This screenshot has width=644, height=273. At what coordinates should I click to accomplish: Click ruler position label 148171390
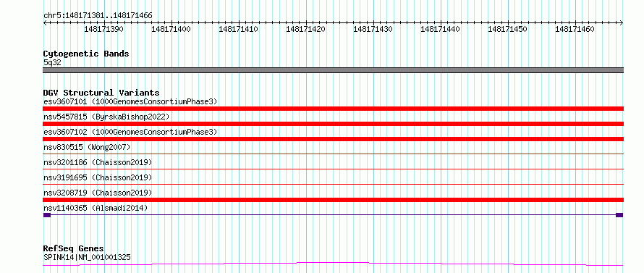pyautogui.click(x=103, y=29)
